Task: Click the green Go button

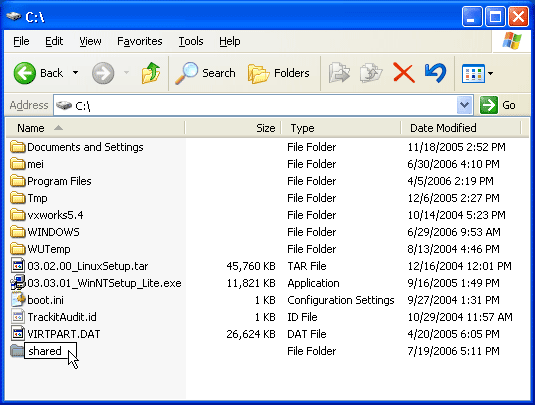Action: pos(498,105)
